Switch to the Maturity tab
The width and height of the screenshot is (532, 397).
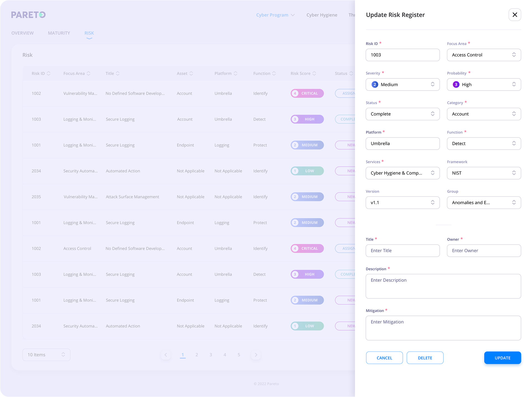click(x=59, y=33)
